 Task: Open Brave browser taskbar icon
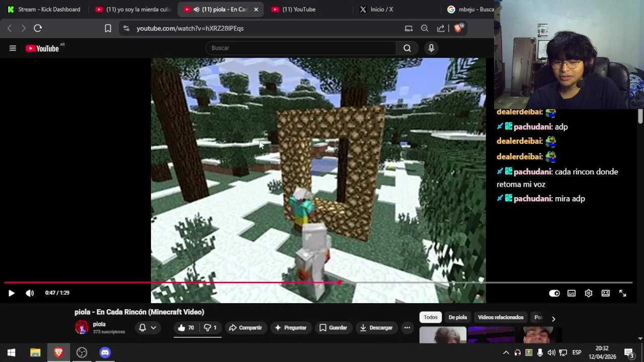[x=58, y=352]
